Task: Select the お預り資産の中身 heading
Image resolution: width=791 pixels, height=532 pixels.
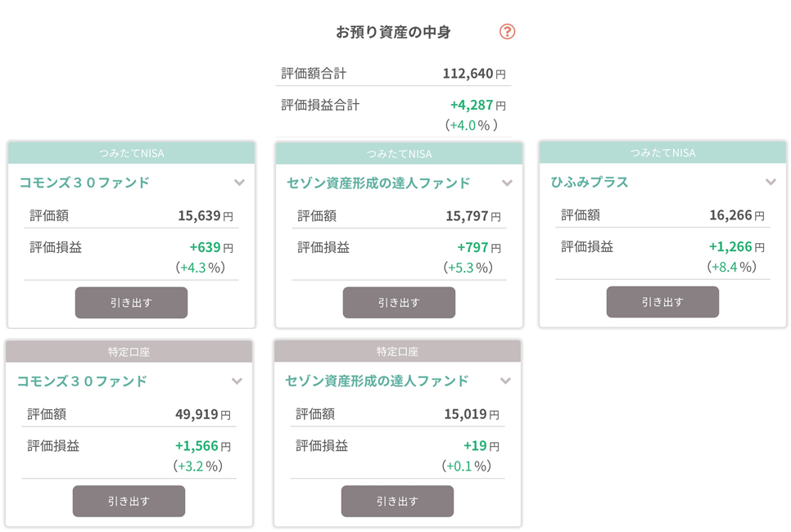Action: [393, 32]
